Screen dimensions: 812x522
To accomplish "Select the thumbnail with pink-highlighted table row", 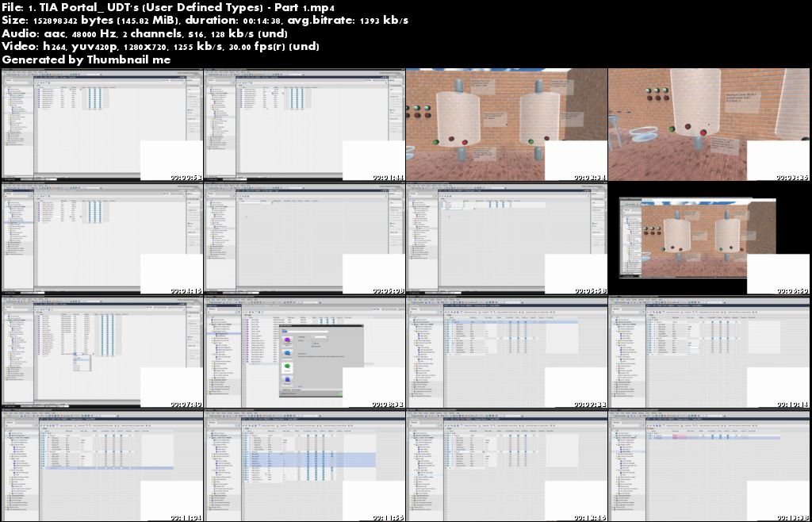I will (x=708, y=465).
